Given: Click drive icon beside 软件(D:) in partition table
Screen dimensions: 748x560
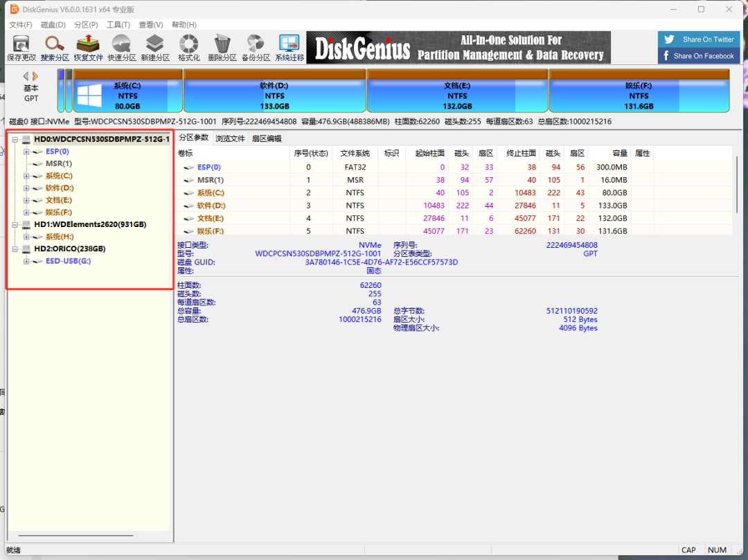Looking at the screenshot, I should (189, 206).
